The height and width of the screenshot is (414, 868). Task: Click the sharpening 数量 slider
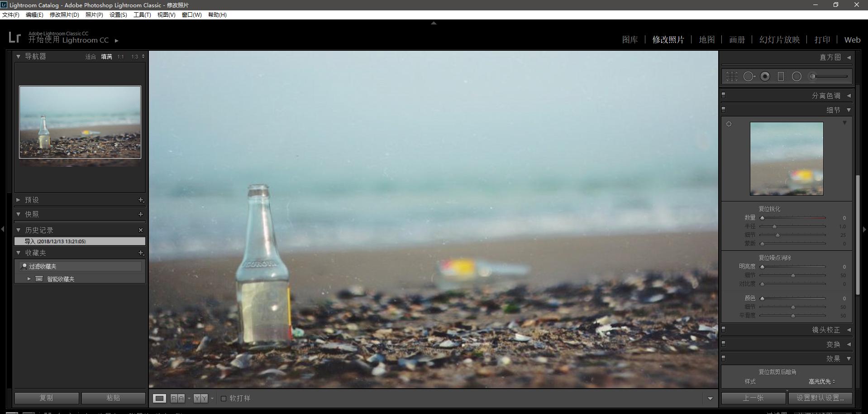[x=793, y=218]
